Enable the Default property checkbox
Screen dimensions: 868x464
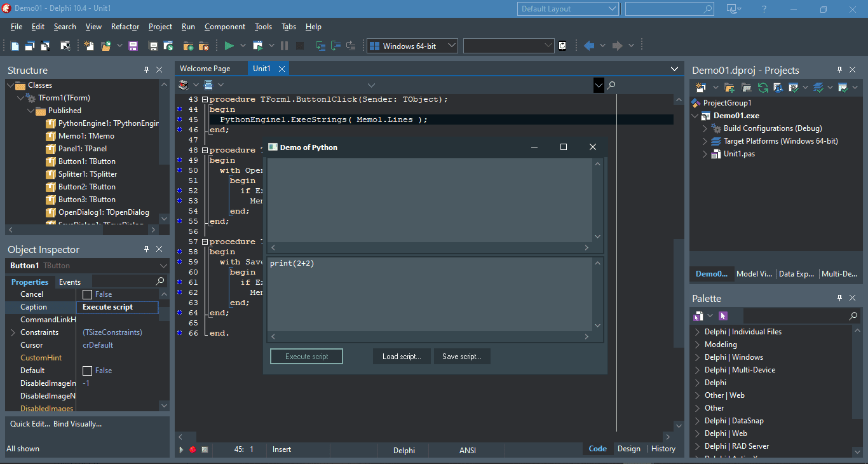tap(86, 370)
